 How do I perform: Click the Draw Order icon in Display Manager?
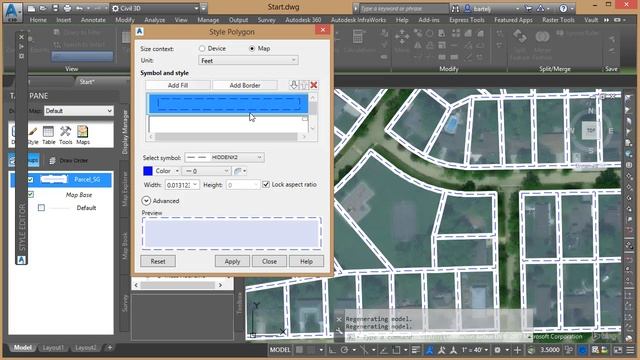53,160
